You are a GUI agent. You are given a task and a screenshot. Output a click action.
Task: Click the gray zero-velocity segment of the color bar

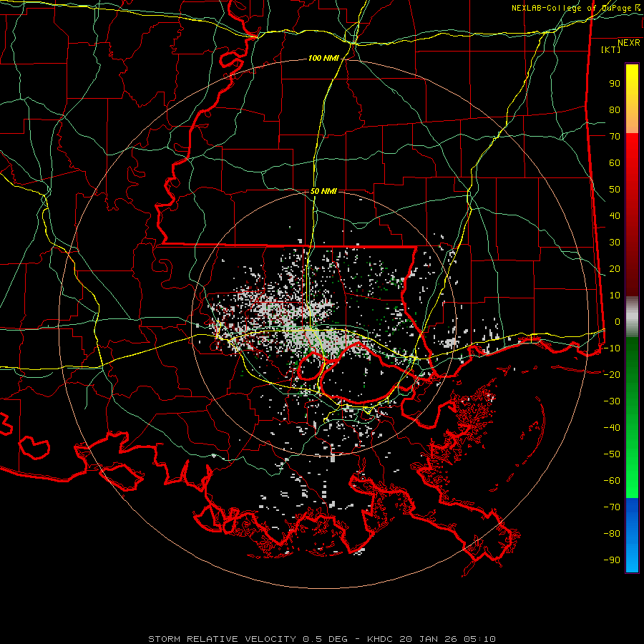pyautogui.click(x=632, y=317)
